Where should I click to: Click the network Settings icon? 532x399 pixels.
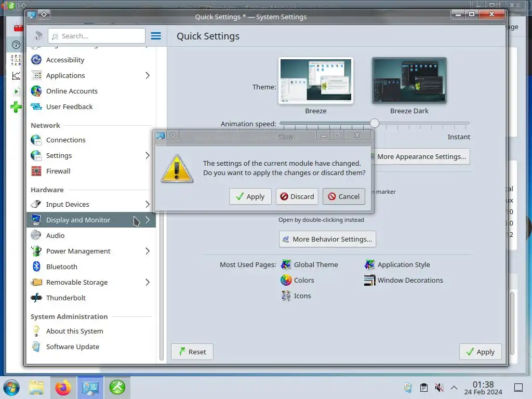pyautogui.click(x=36, y=155)
